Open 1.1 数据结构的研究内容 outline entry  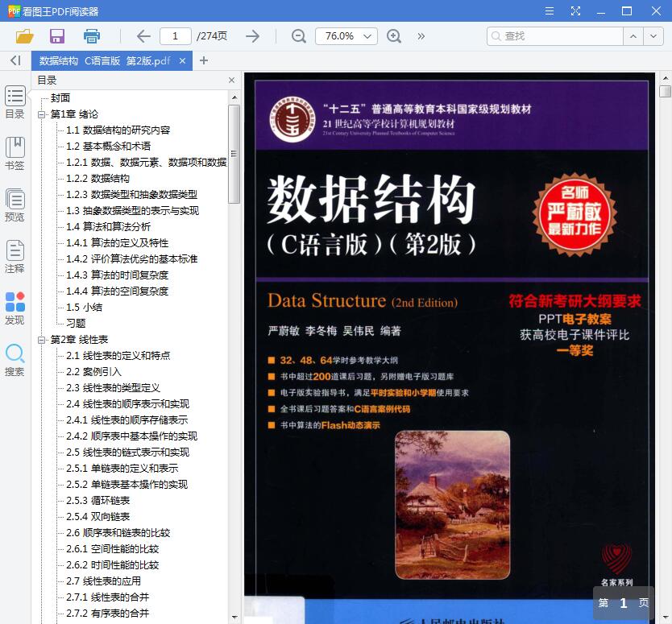[118, 130]
